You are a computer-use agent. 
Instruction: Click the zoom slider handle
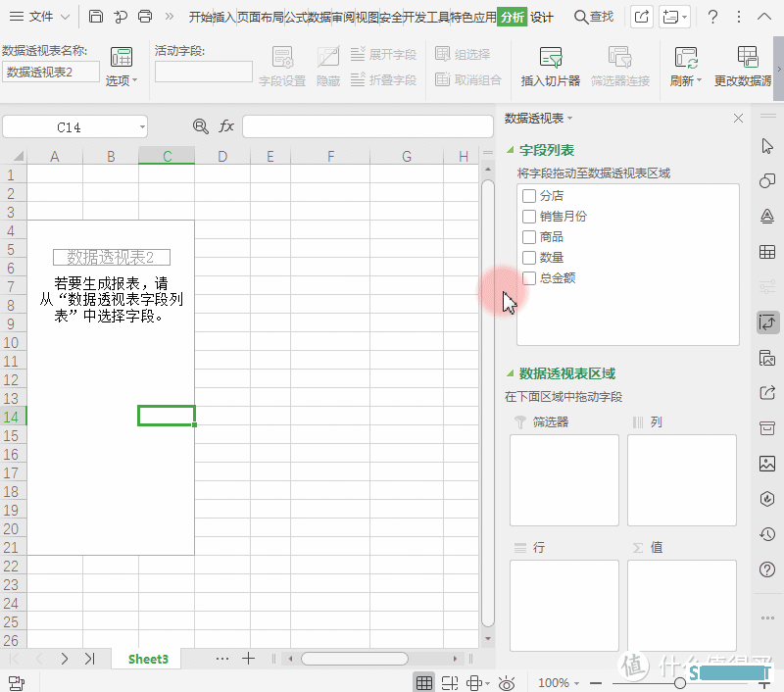tap(679, 683)
